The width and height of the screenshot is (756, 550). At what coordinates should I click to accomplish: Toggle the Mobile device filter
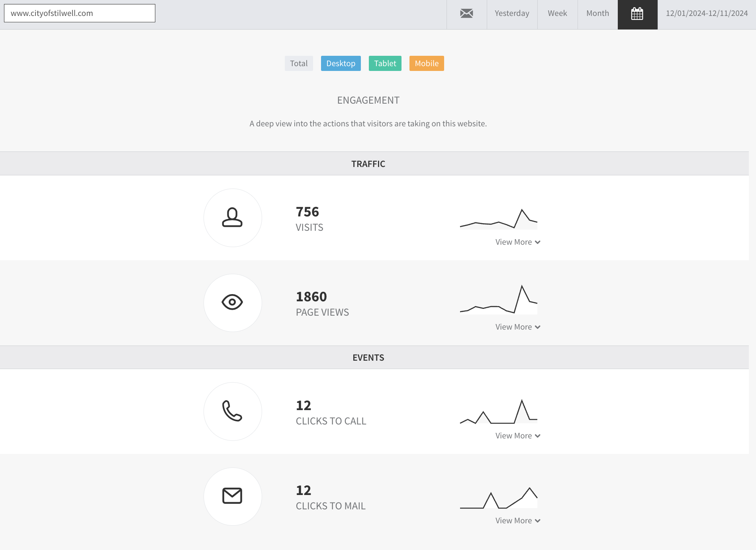(x=427, y=63)
